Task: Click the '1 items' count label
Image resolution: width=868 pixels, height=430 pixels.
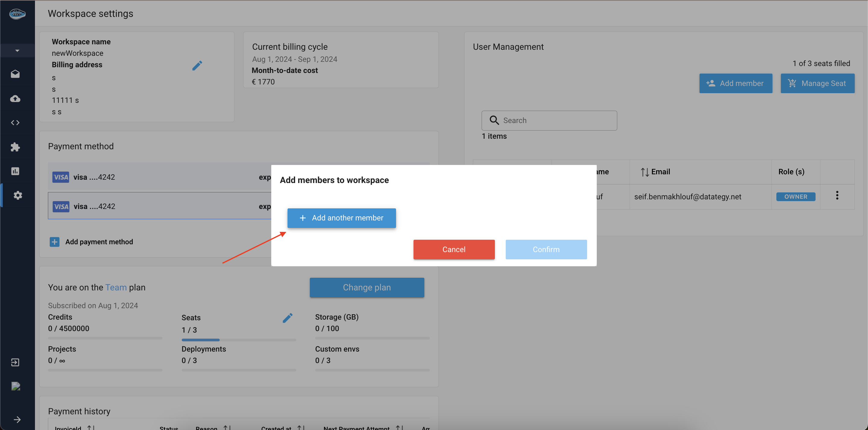Action: pyautogui.click(x=494, y=136)
